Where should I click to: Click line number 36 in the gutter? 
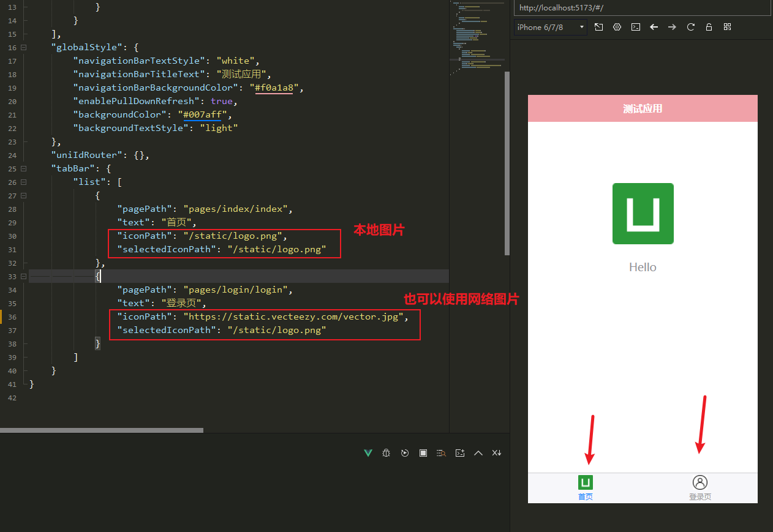12,317
